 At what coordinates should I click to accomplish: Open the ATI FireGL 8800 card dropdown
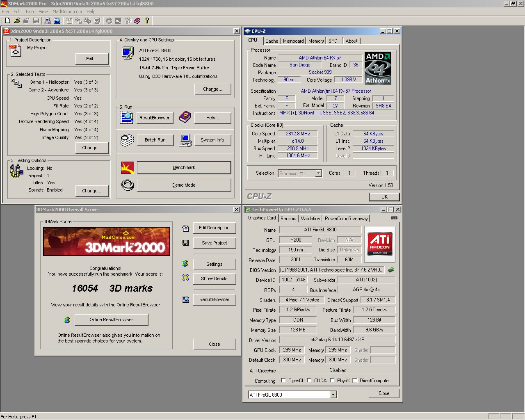333,395
